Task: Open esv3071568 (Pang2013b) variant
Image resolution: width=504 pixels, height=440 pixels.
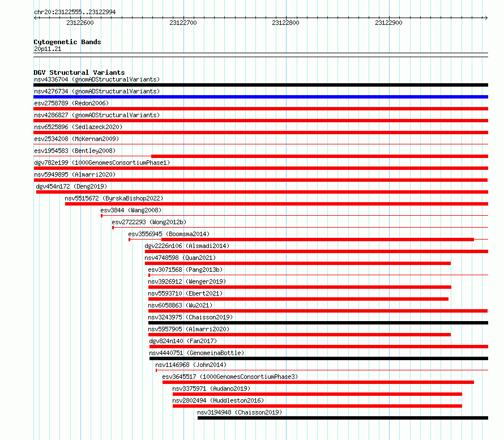Action: click(x=185, y=270)
